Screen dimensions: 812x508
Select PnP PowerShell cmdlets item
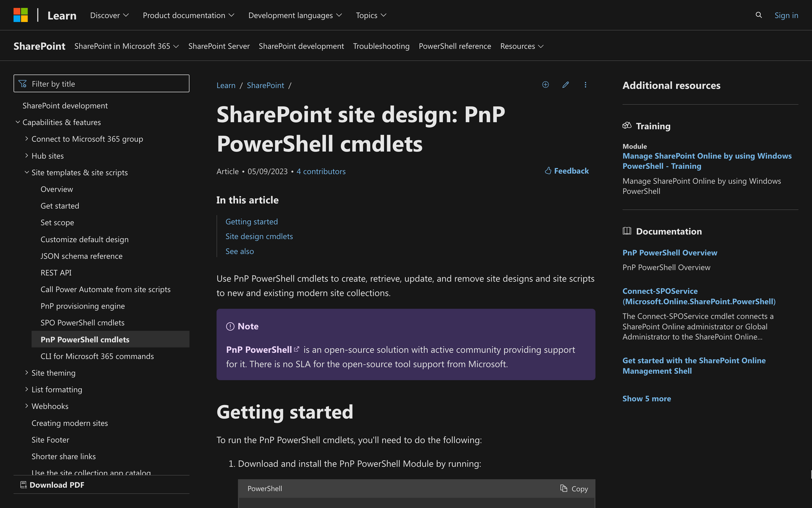tap(110, 339)
